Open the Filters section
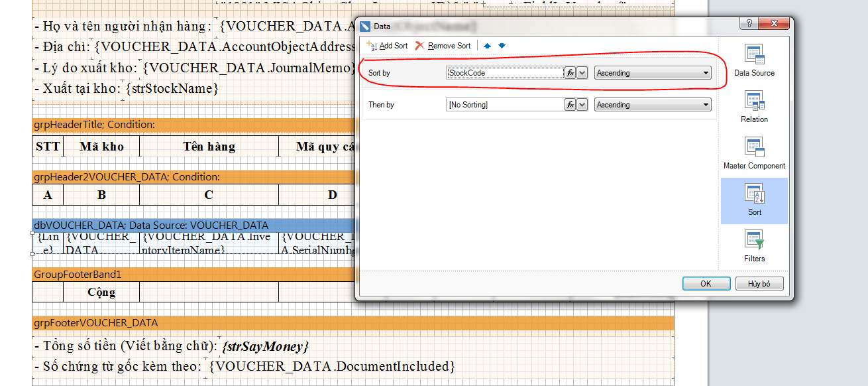868x386 pixels. [x=754, y=247]
